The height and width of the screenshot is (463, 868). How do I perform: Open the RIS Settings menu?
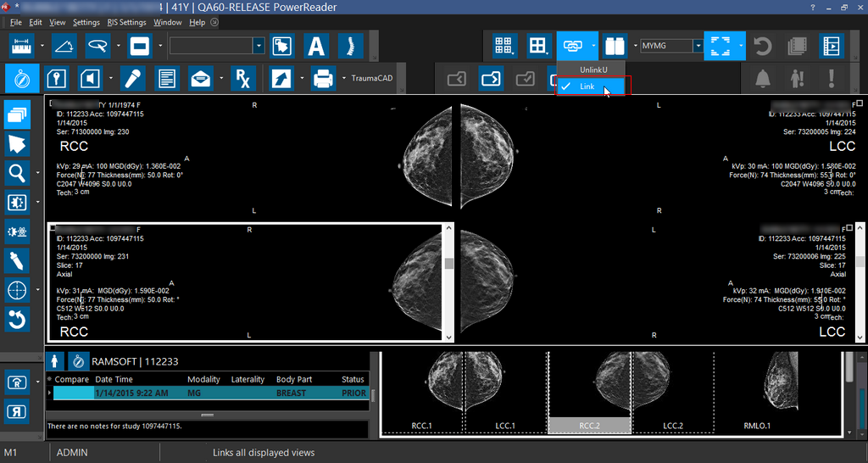click(x=126, y=22)
